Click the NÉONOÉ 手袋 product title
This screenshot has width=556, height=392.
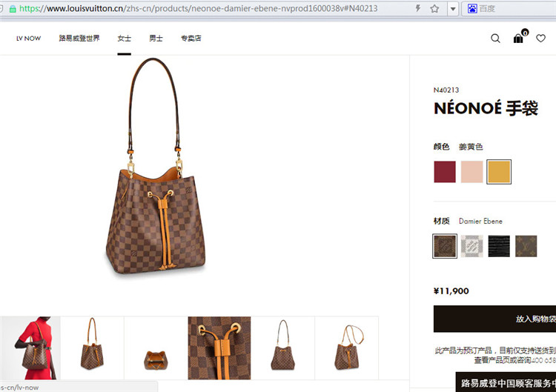click(486, 108)
